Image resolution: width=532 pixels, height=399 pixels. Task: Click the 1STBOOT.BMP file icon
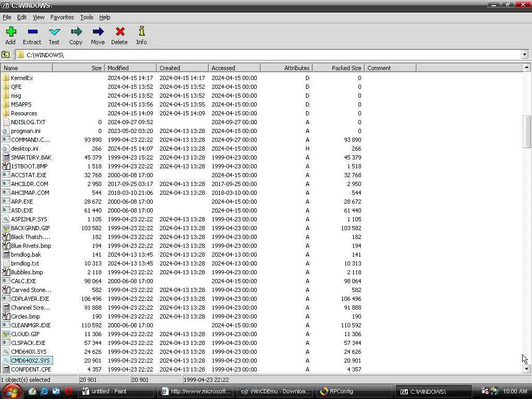pos(6,166)
